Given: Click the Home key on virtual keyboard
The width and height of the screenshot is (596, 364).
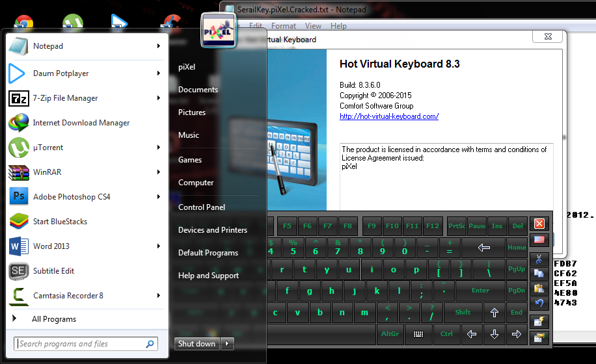Looking at the screenshot, I should pyautogui.click(x=517, y=248).
